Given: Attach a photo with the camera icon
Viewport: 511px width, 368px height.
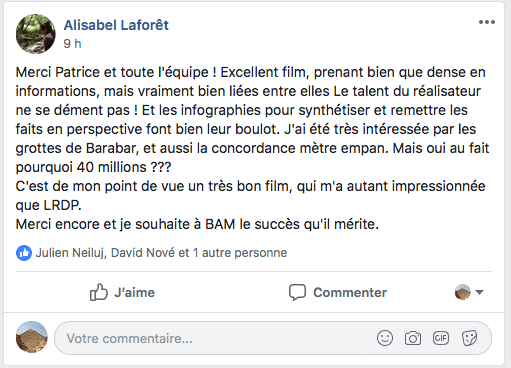Looking at the screenshot, I should click(x=413, y=338).
